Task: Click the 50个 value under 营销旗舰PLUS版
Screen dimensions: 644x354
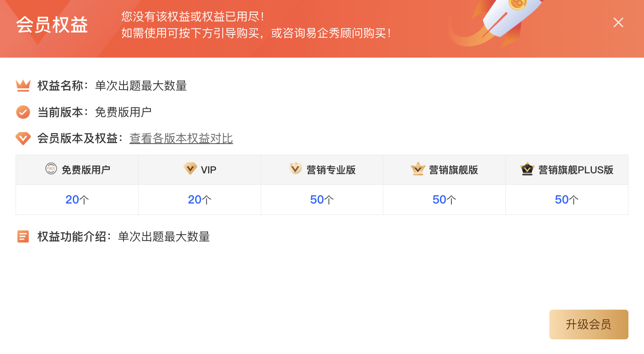Action: click(x=567, y=200)
